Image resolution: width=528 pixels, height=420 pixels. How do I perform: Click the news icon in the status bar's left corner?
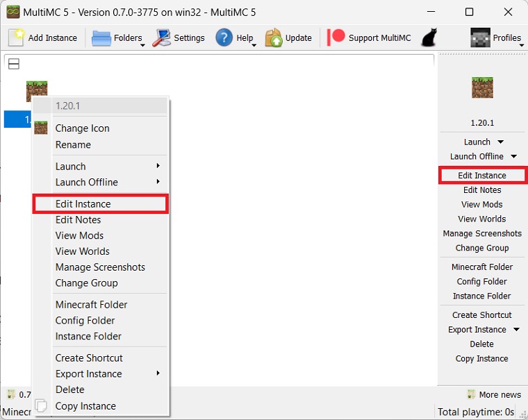click(x=11, y=394)
